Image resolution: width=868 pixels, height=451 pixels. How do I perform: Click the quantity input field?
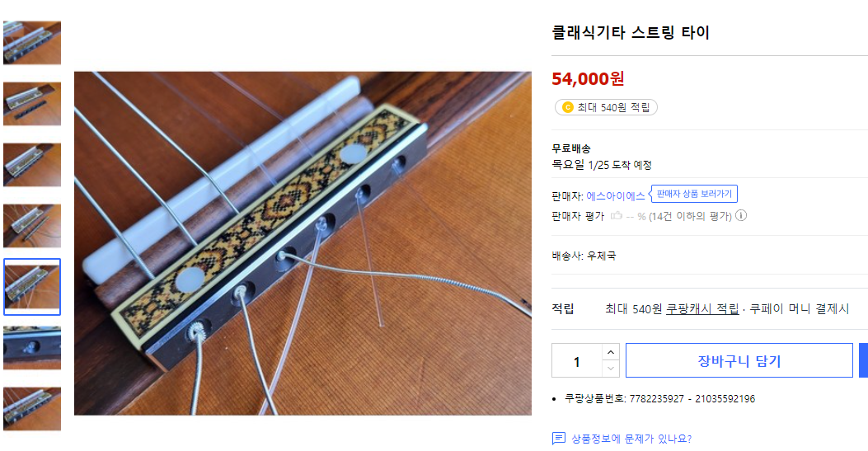(577, 361)
